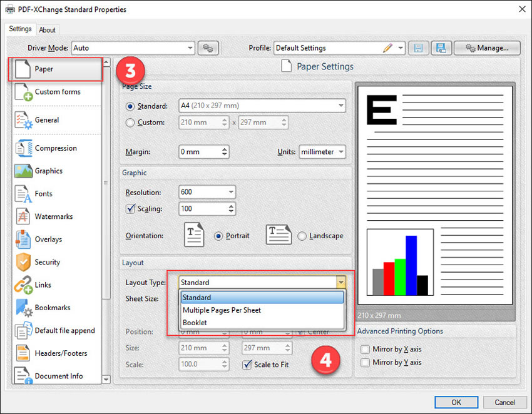Image resolution: width=532 pixels, height=414 pixels.
Task: Click the portrait page orientation icon
Action: point(194,235)
